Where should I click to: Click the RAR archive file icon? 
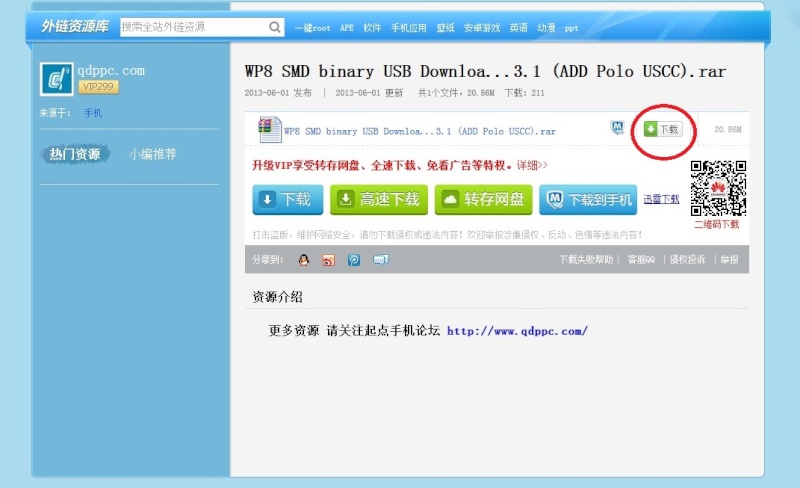[x=269, y=129]
